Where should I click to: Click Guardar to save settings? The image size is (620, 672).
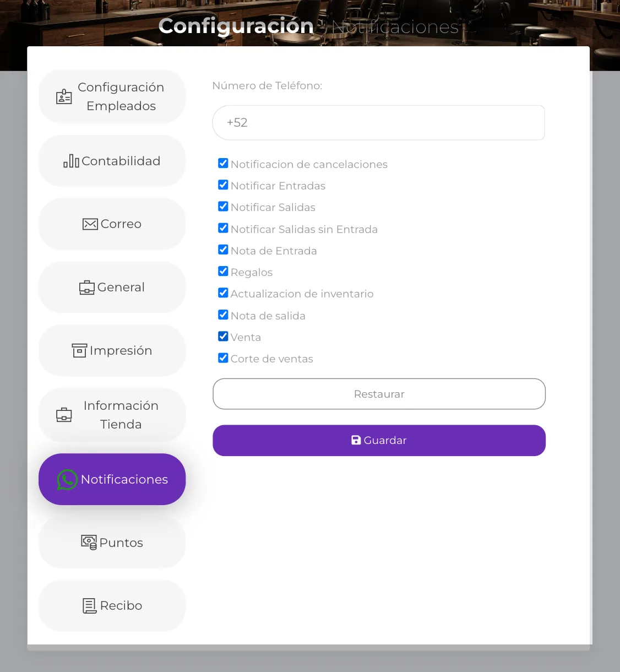pyautogui.click(x=379, y=440)
